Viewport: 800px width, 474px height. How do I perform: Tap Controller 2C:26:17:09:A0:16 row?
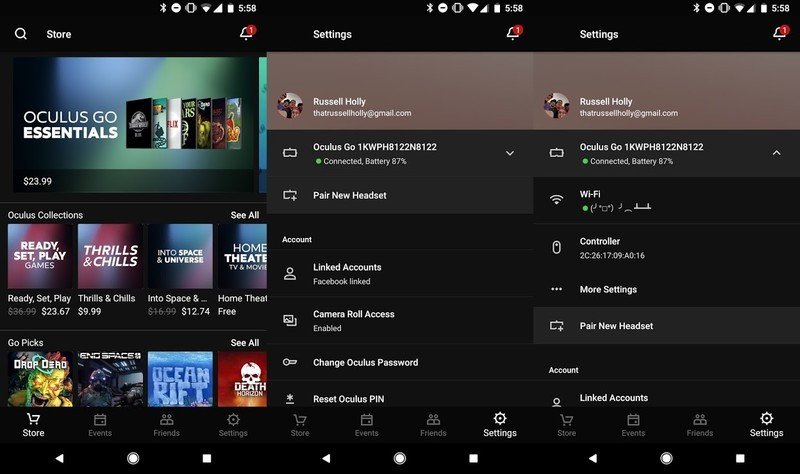pyautogui.click(x=666, y=247)
